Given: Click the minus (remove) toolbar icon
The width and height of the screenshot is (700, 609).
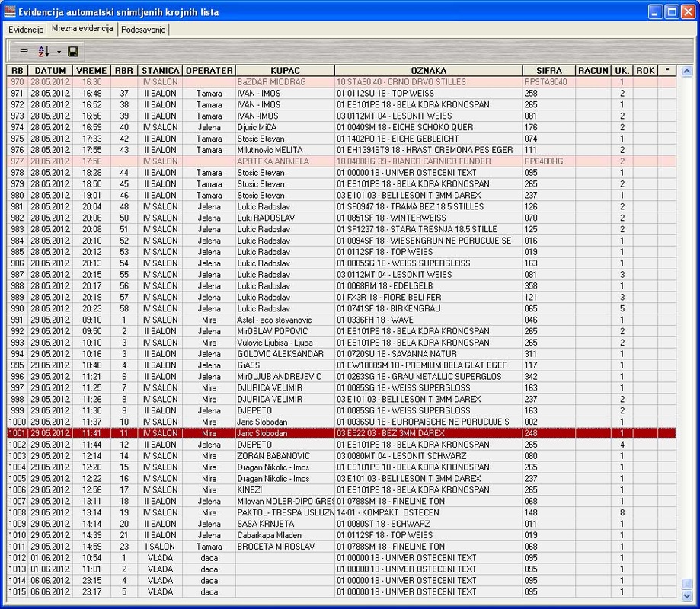Looking at the screenshot, I should [24, 51].
